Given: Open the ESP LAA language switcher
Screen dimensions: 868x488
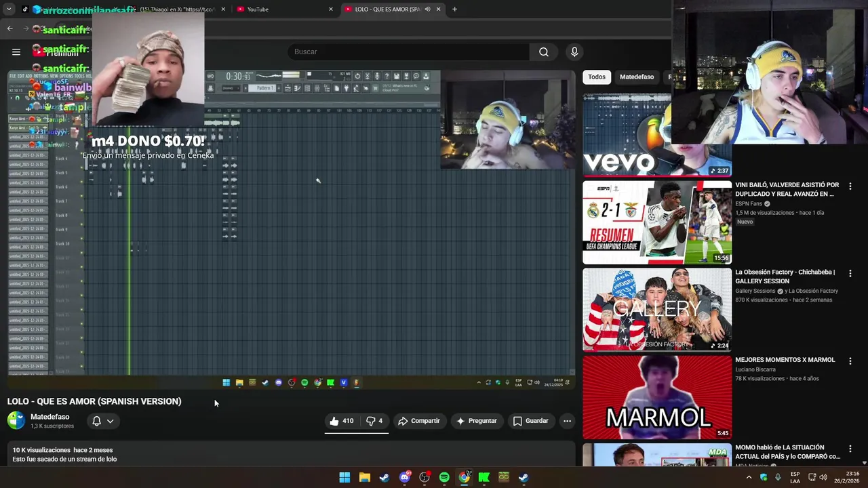Looking at the screenshot, I should 795,477.
